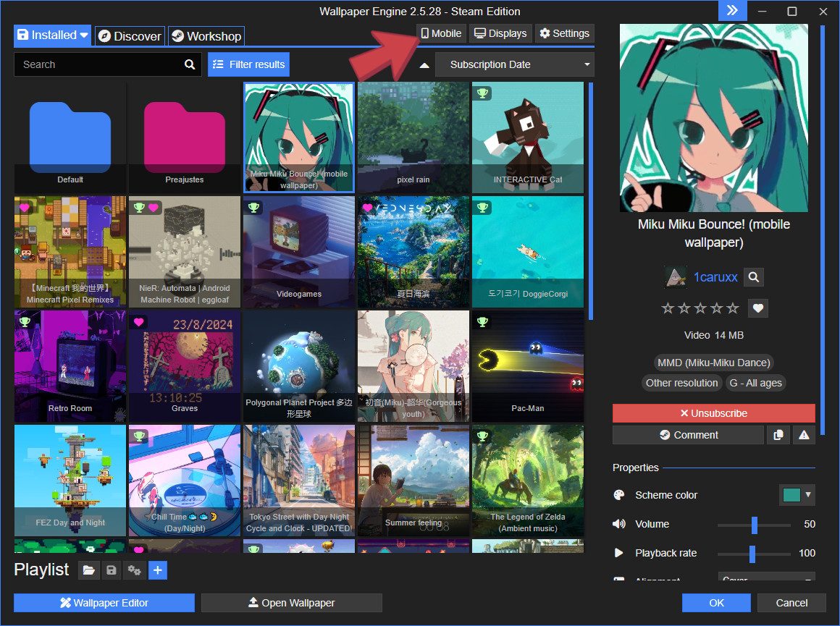Click the Unsubscribe button
Screen dimensions: 840x626
click(x=713, y=413)
